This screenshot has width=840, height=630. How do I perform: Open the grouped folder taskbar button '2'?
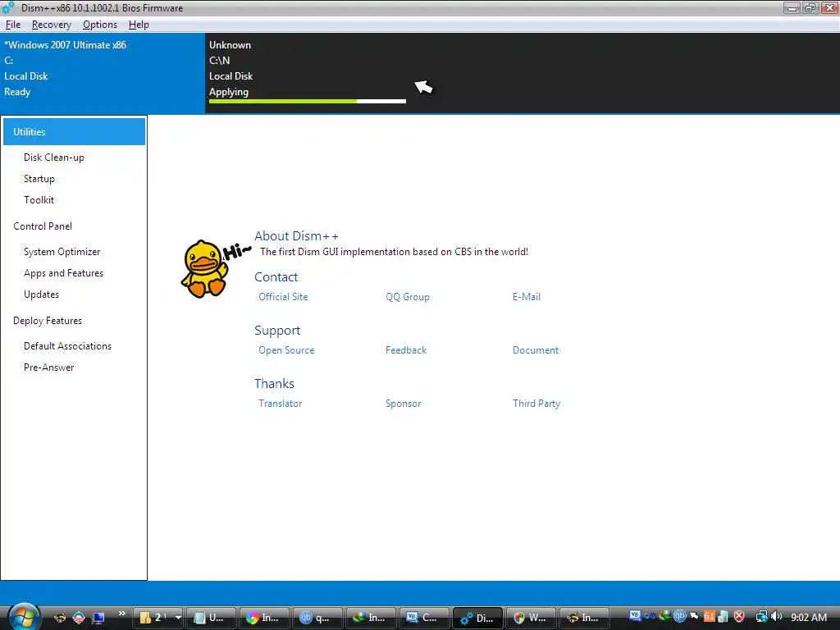[x=158, y=618]
